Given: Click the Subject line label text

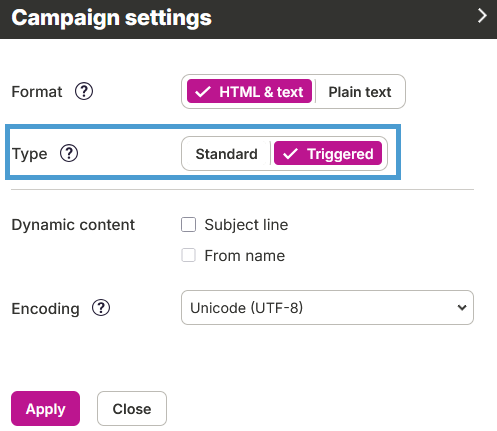Looking at the screenshot, I should (246, 225).
